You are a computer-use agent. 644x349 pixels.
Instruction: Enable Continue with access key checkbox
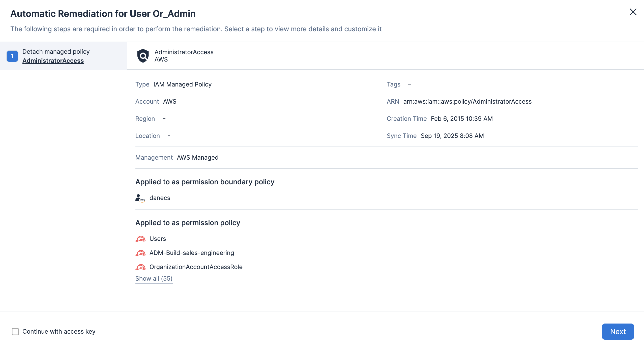15,332
